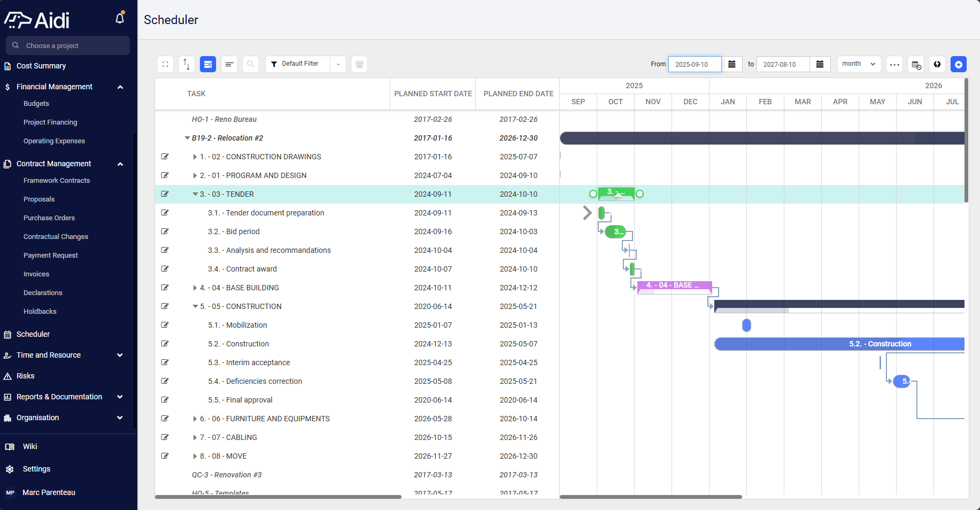
Task: Click the 3. TENDER green gantt bar
Action: click(616, 194)
